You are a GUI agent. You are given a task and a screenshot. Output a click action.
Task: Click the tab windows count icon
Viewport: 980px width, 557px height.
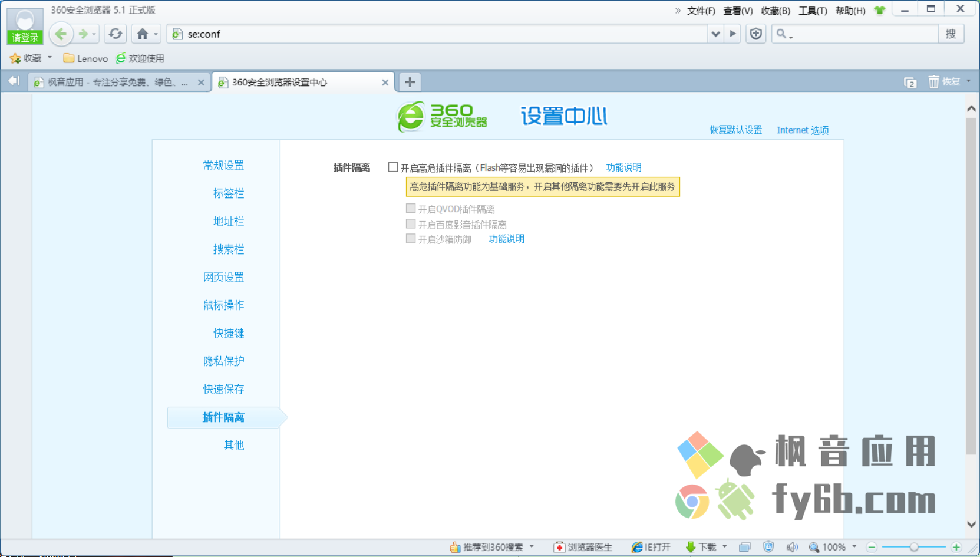pos(910,83)
